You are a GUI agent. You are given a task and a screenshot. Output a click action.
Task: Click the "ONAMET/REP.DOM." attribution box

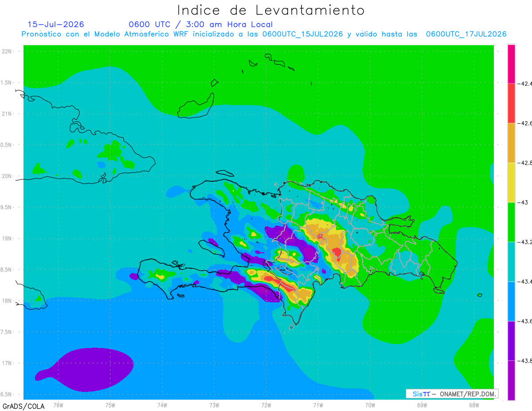[452, 394]
